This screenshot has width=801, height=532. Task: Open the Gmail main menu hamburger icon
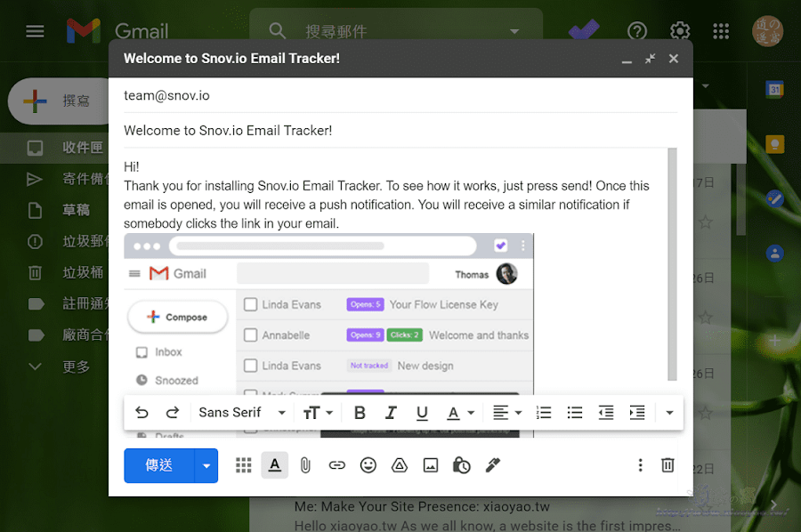(x=35, y=32)
